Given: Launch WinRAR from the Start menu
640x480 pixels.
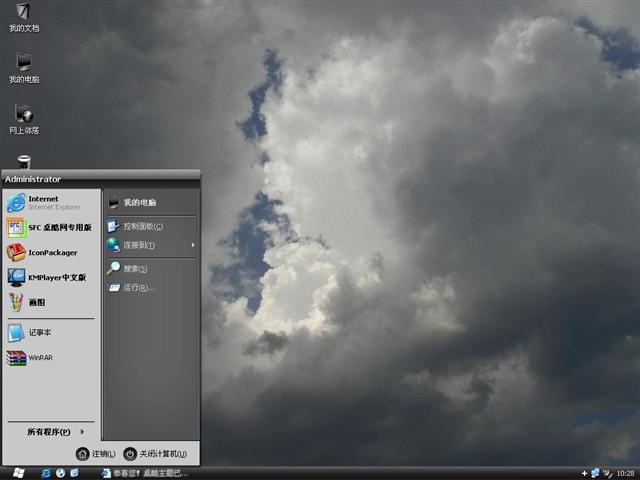Looking at the screenshot, I should click(51, 358).
